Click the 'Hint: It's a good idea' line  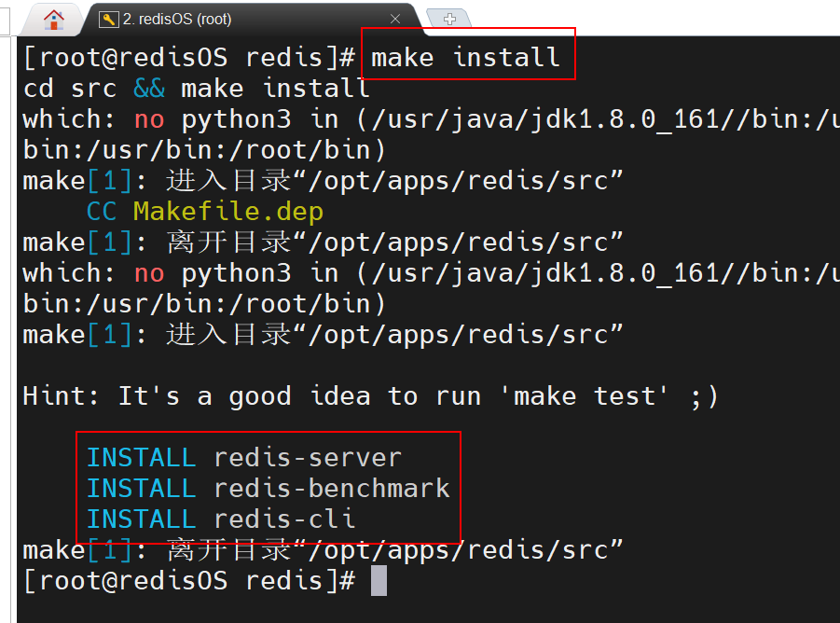coord(370,396)
